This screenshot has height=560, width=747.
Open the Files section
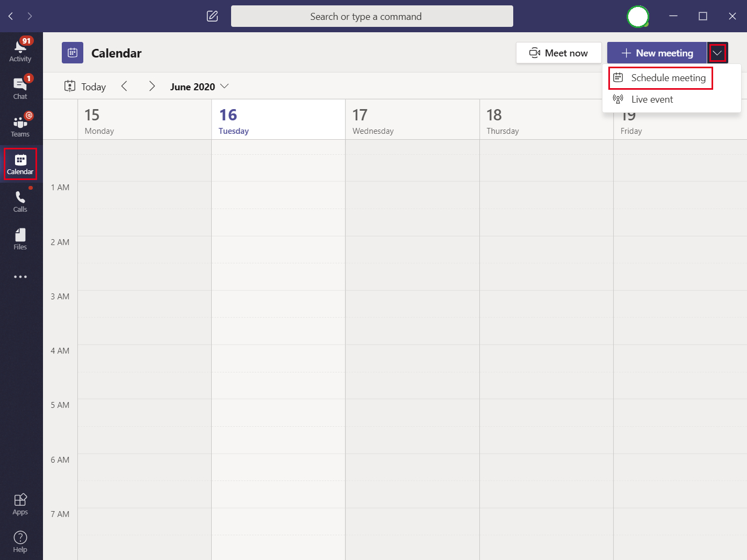coord(20,239)
